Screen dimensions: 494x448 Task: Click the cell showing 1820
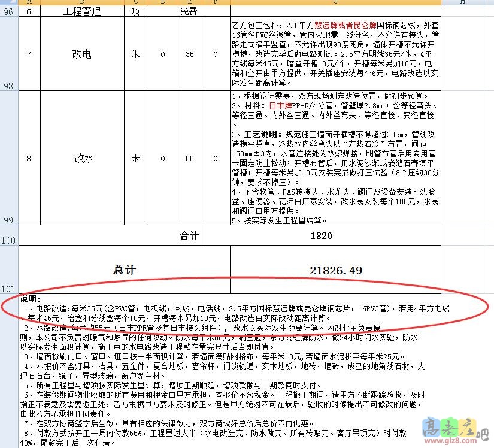tap(322, 236)
